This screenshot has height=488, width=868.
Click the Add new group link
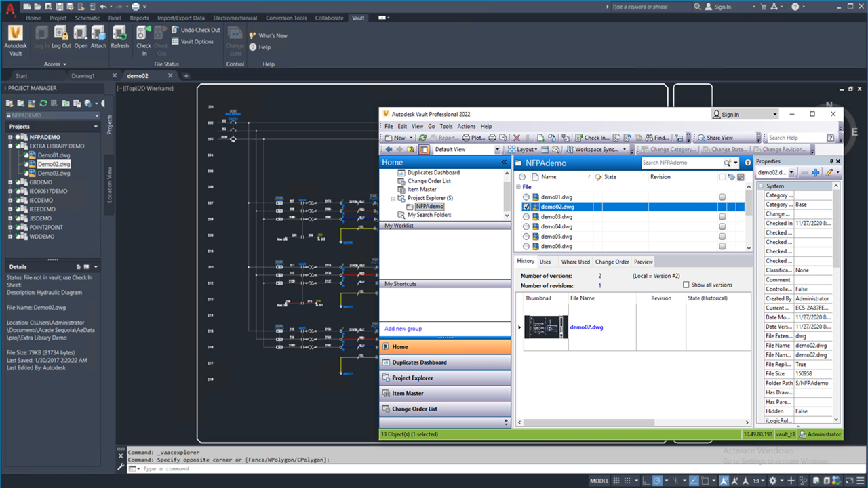403,328
